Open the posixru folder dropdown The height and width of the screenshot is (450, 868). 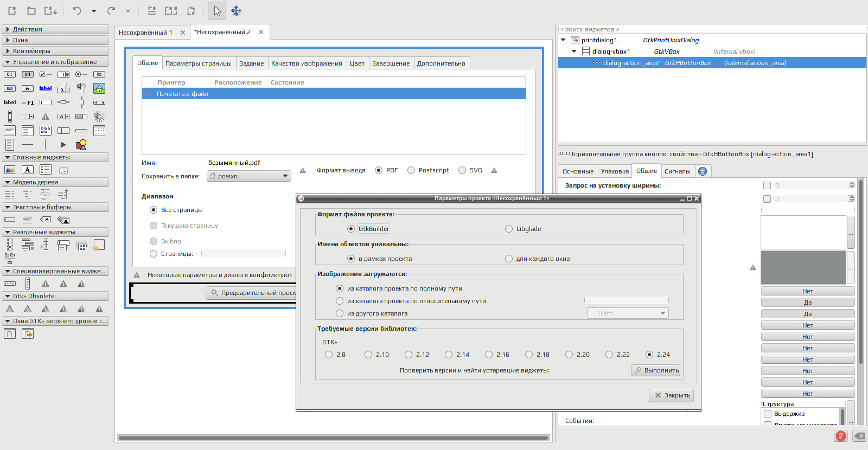249,176
